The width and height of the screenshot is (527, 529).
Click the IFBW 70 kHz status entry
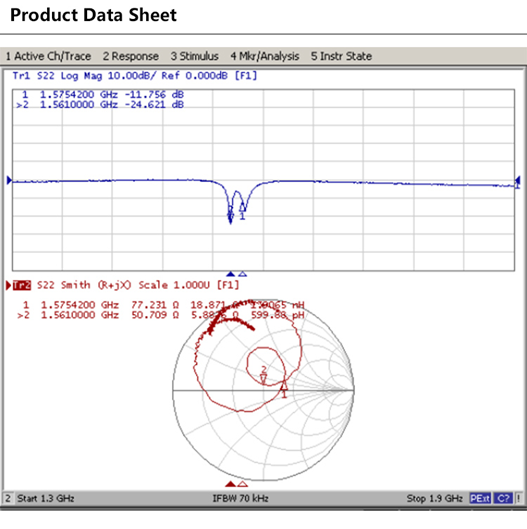[x=240, y=498]
